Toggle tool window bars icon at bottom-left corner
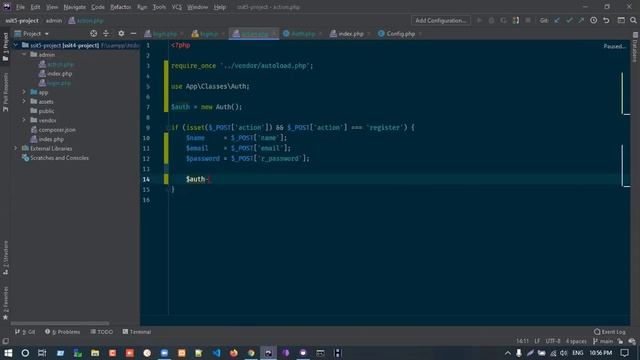 (x=5, y=341)
